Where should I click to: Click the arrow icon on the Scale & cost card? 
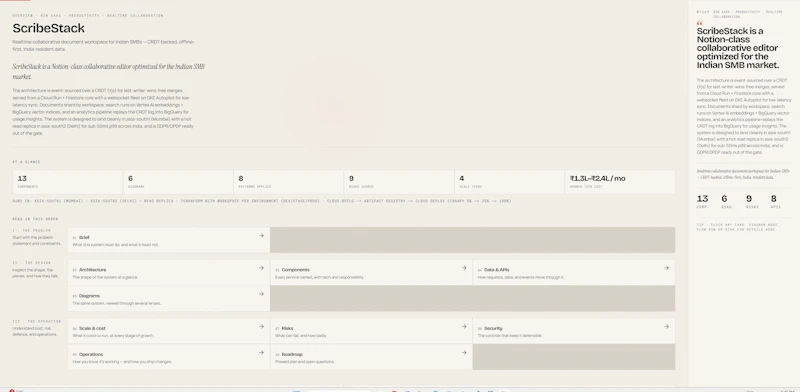261,327
